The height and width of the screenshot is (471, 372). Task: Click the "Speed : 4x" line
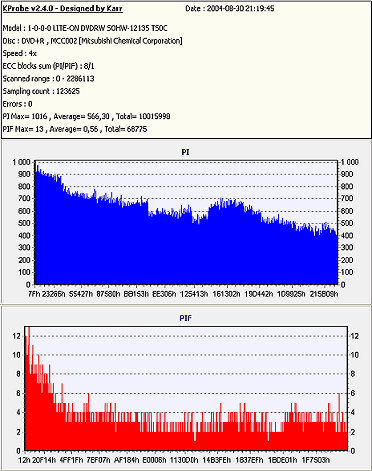tap(20, 53)
